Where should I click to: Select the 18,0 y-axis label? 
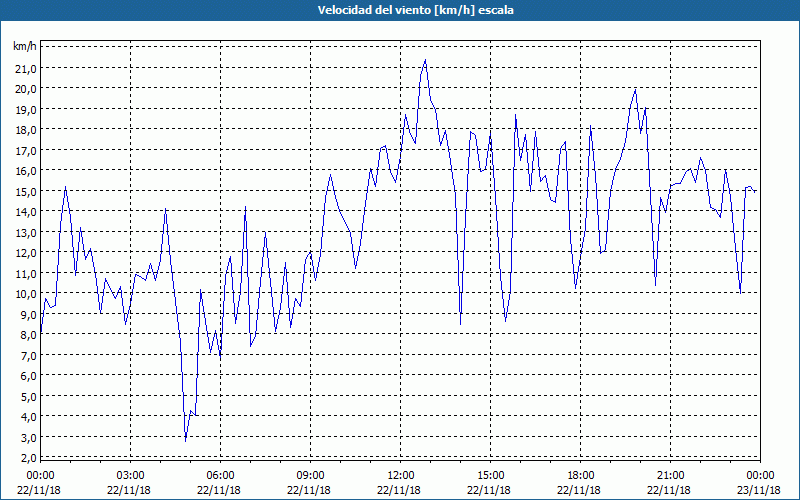point(26,130)
